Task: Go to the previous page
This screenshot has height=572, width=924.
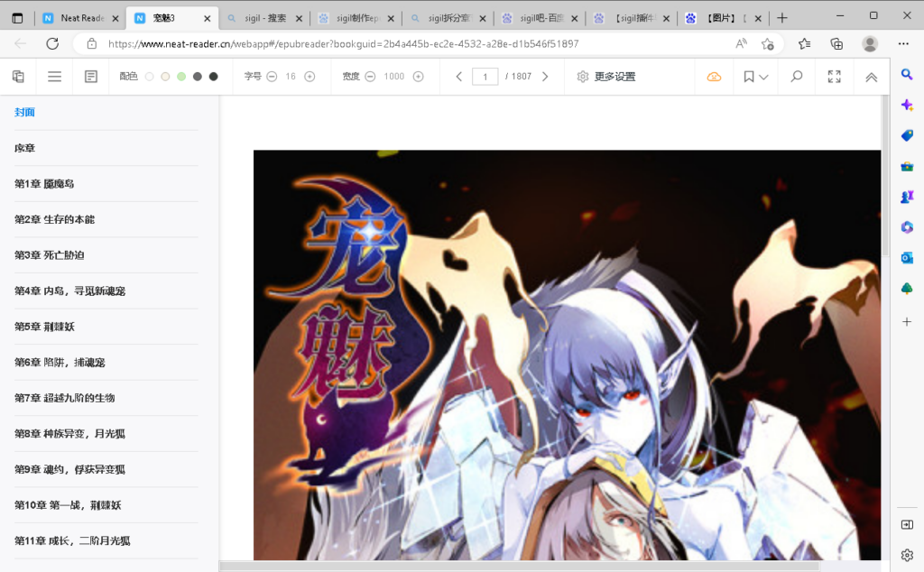Action: pyautogui.click(x=459, y=77)
